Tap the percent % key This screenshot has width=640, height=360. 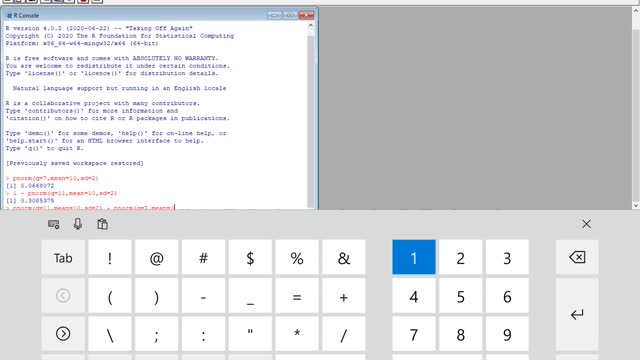tap(297, 258)
